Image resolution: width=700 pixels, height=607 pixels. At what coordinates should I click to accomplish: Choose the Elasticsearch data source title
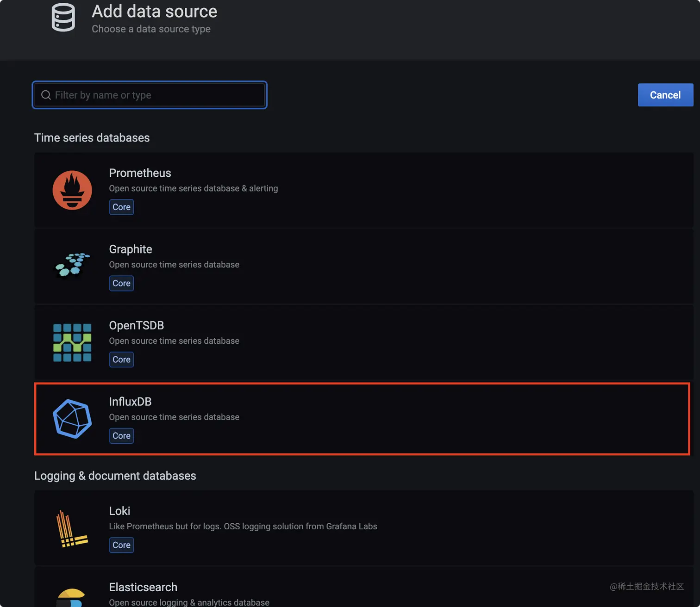143,588
